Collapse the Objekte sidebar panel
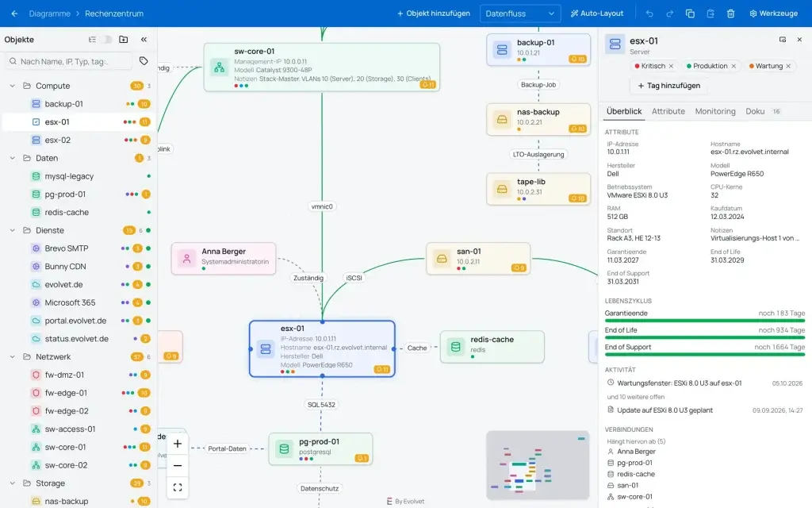The image size is (812, 508). tap(144, 40)
